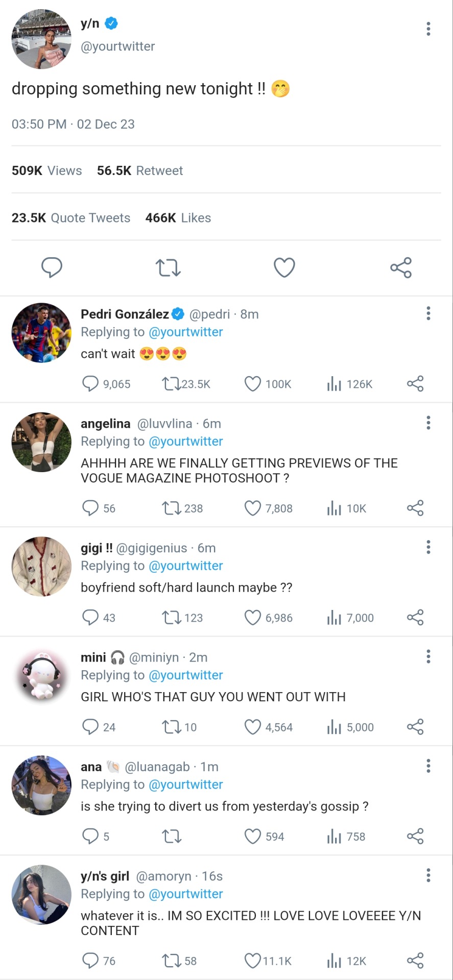Viewport: 453px width, 980px height.
Task: Retweet ana's reply about yesterday's gossip
Action: pos(171,837)
